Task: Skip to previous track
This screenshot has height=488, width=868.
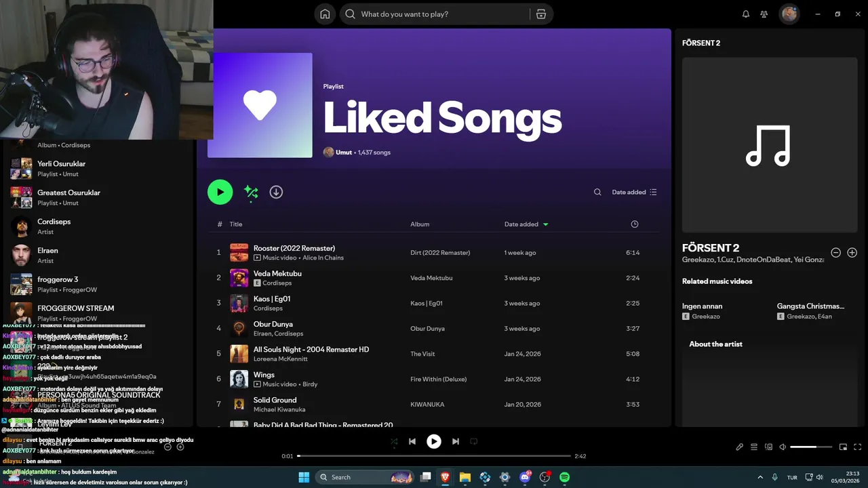Action: point(412,441)
